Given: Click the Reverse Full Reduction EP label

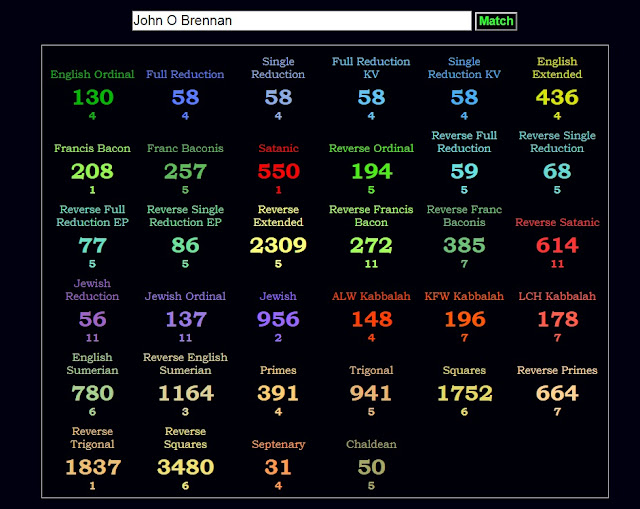Looking at the screenshot, I should click(92, 216).
